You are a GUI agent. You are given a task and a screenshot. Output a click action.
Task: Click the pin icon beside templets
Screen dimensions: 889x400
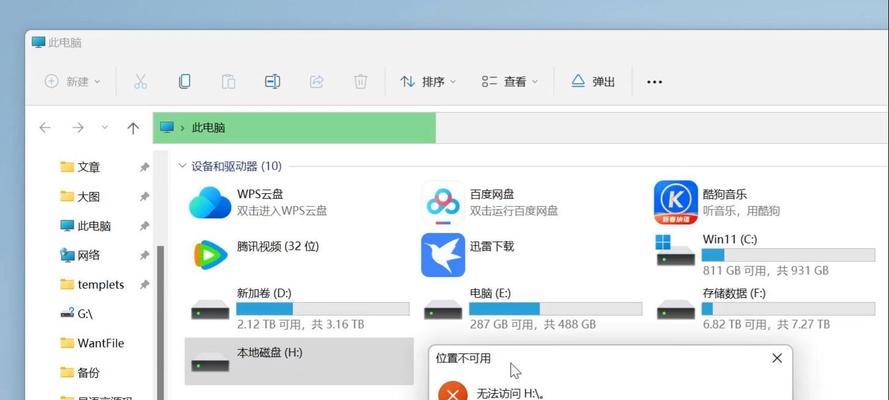point(144,284)
